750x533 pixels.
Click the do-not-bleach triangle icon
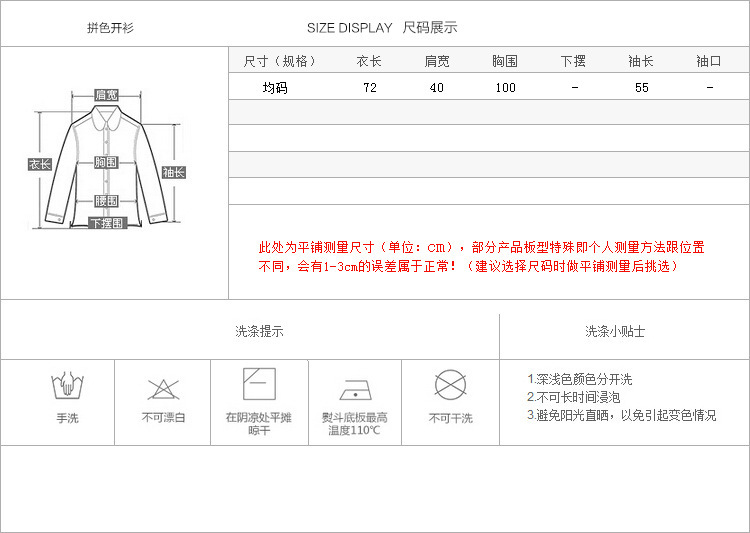pyautogui.click(x=163, y=389)
